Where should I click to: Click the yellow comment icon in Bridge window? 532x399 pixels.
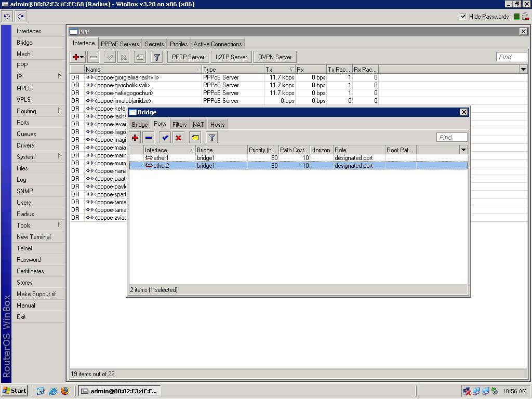click(195, 138)
